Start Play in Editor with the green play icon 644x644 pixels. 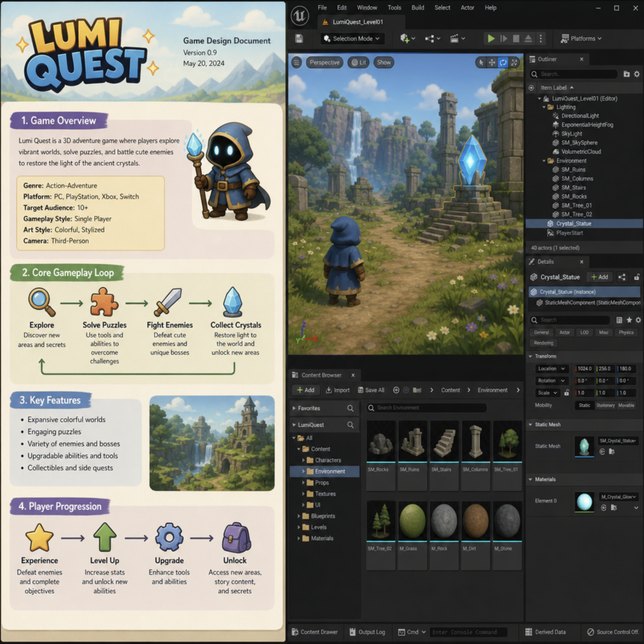coord(491,38)
